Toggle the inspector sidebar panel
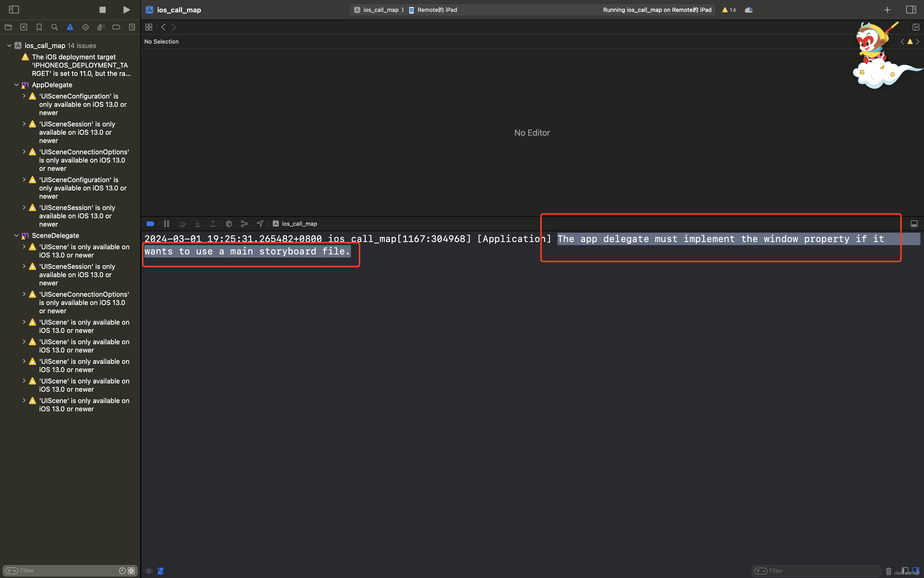 point(911,10)
